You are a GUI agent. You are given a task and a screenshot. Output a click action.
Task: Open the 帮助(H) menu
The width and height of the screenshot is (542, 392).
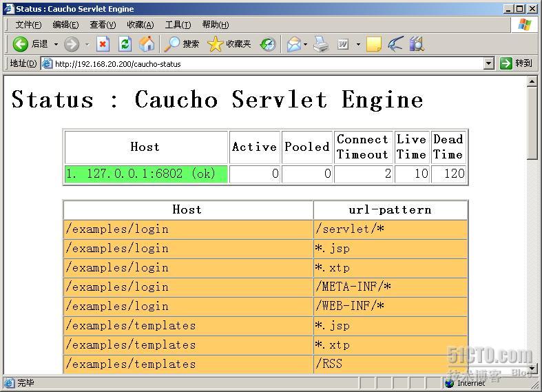(x=216, y=25)
